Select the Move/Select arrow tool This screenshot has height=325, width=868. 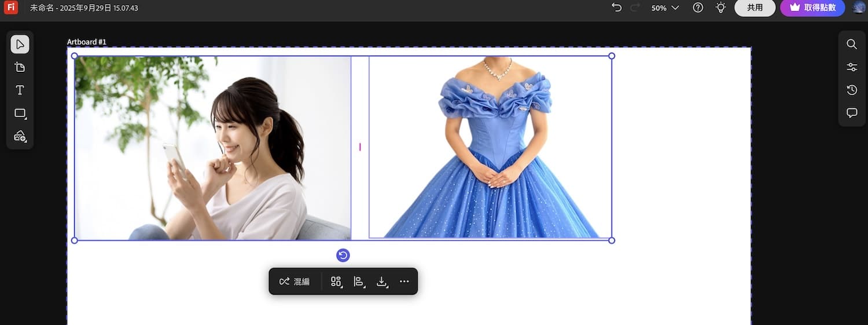click(x=20, y=45)
